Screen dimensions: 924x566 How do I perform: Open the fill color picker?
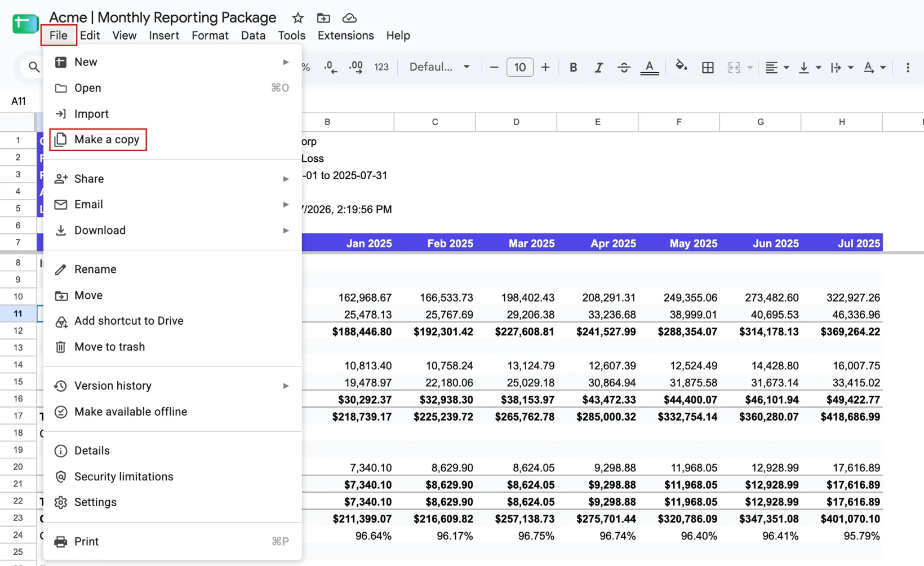pyautogui.click(x=681, y=67)
